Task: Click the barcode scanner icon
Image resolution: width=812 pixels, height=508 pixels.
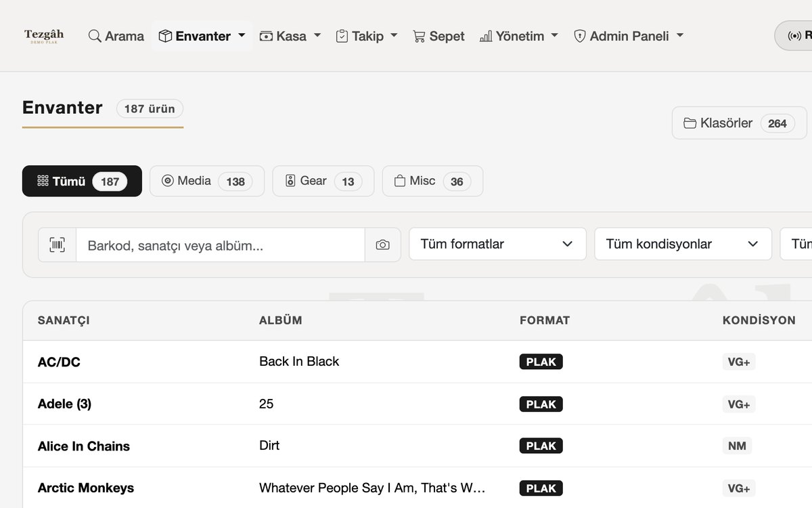Action: click(x=58, y=245)
